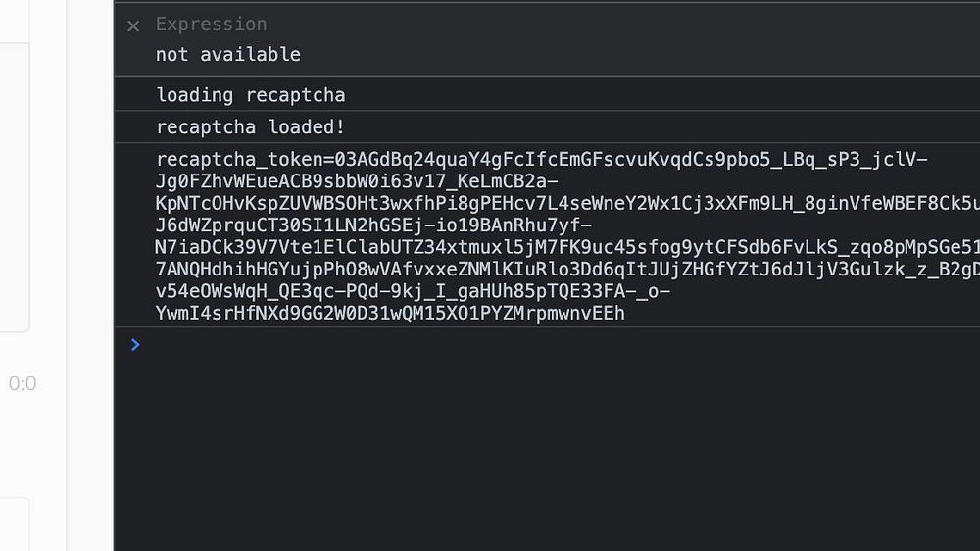Select token line starting 'v54eOWsWqH'
The width and height of the screenshot is (980, 551).
tap(412, 292)
